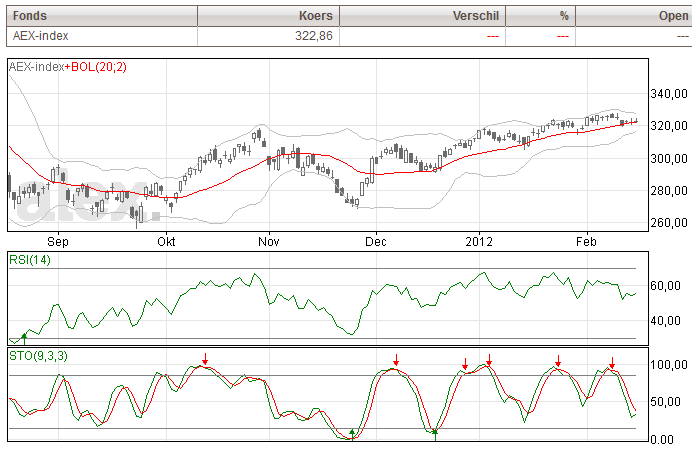Click the 260,00 price axis label
Viewport: 692px width, 449px height.
pos(669,223)
